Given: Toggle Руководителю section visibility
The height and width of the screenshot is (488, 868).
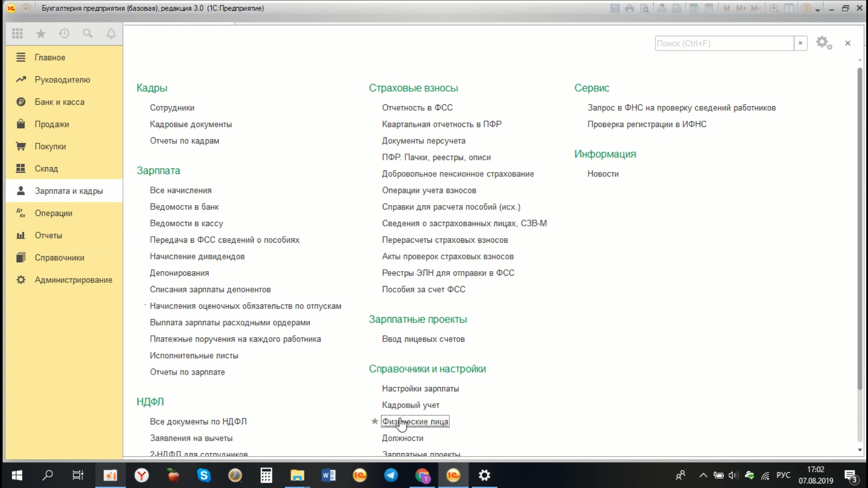Looking at the screenshot, I should tap(62, 79).
